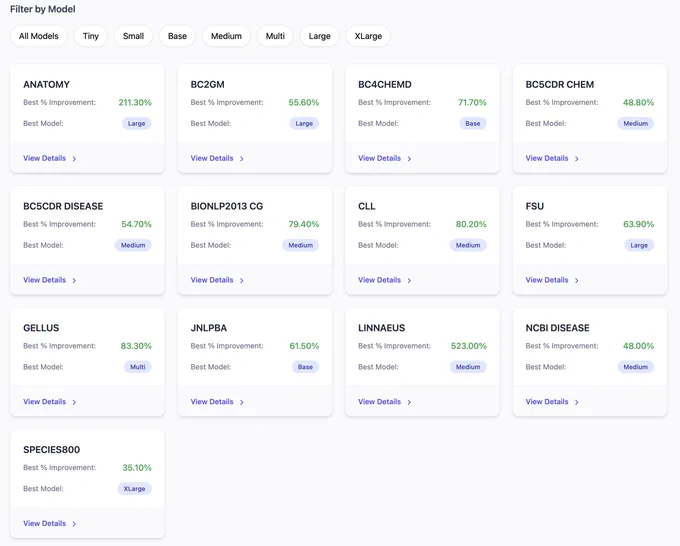
Task: Click the Base badge on BC4CHEMD card
Action: (x=473, y=124)
